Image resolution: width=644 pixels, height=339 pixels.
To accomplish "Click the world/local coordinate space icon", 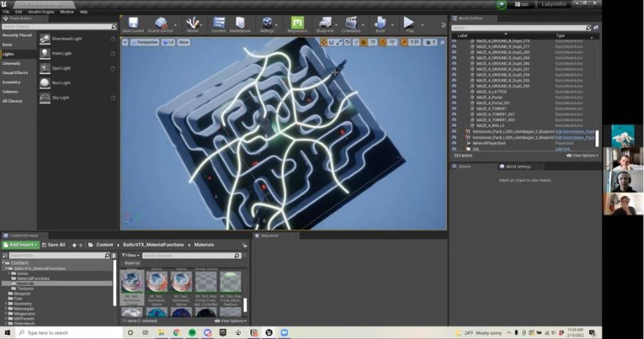I will tap(347, 42).
